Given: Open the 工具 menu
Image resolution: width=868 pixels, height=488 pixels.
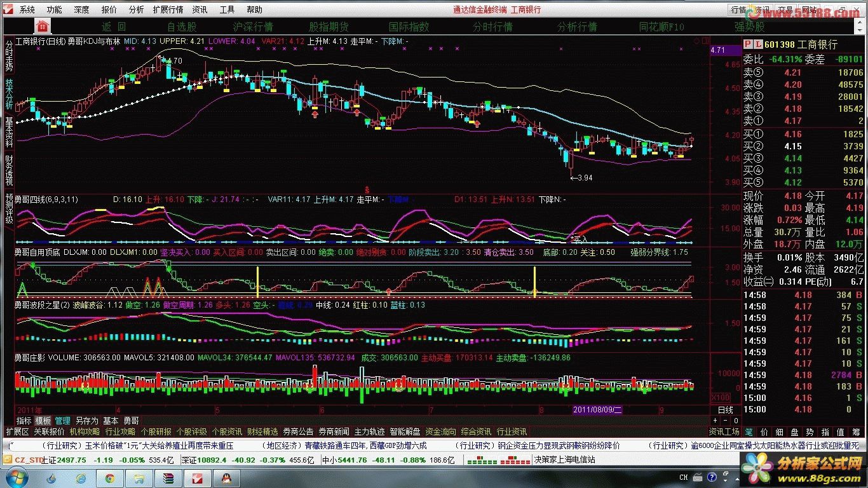Looking at the screenshot, I should [x=227, y=10].
